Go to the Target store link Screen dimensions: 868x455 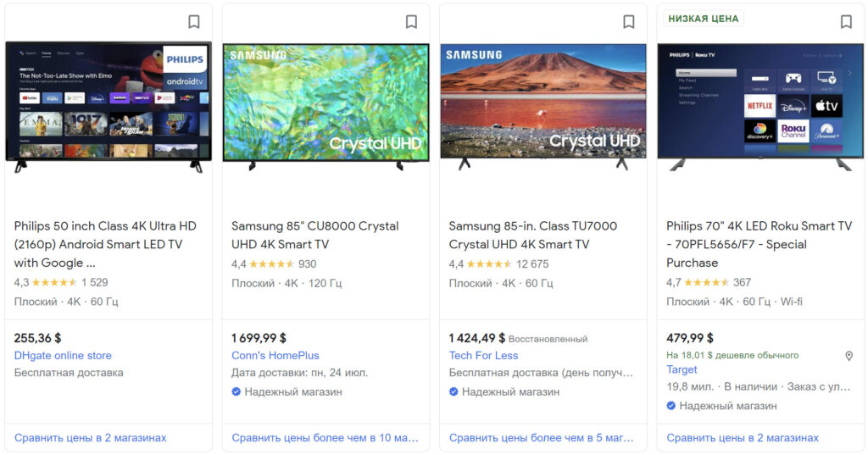[682, 369]
